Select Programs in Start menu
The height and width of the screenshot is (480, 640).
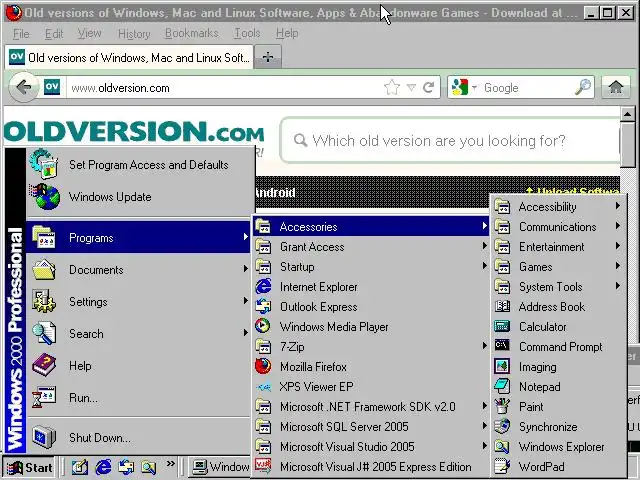click(138, 238)
